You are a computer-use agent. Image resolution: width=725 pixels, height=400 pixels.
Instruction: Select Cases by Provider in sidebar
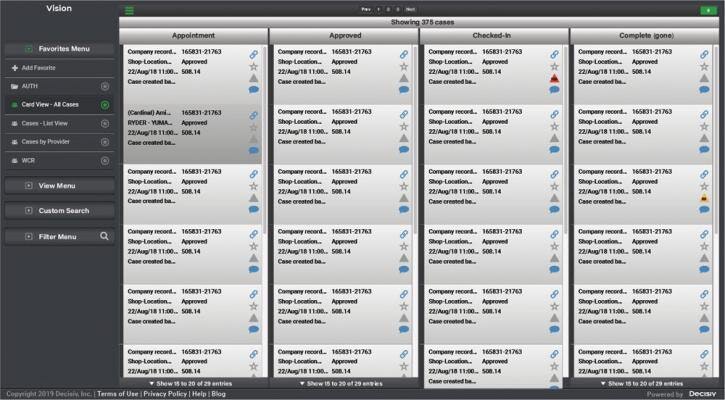coord(52,141)
